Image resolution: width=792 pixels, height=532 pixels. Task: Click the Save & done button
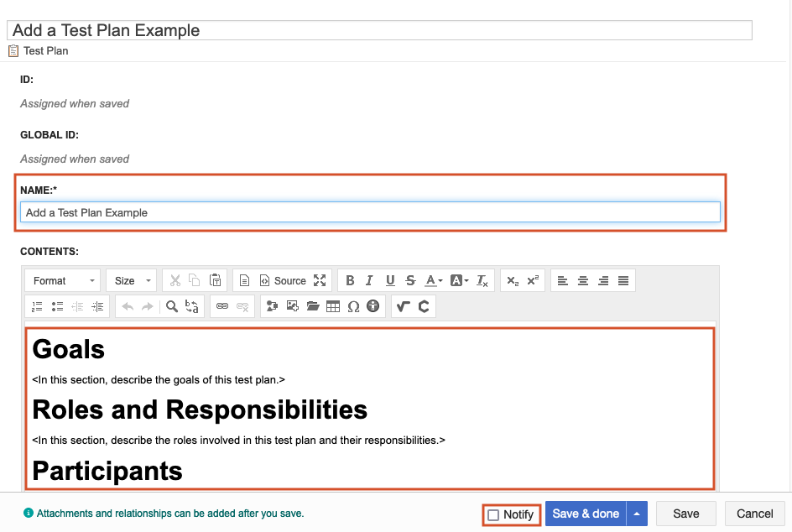[586, 514]
